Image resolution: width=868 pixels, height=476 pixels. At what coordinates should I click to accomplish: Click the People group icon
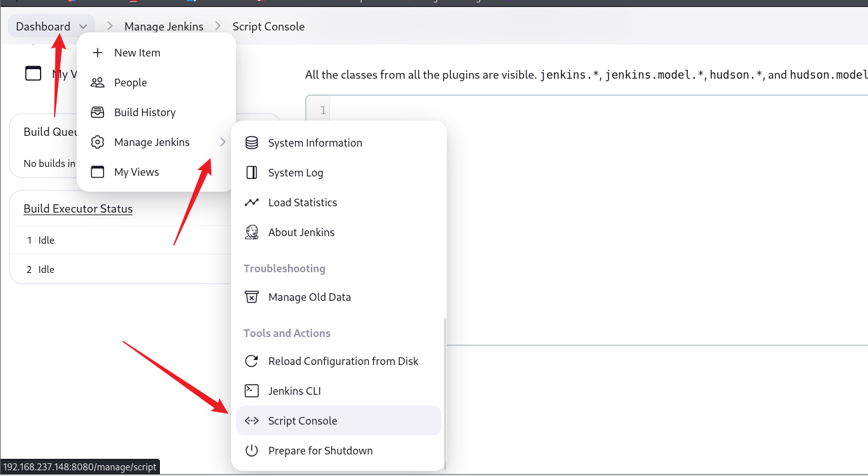click(98, 83)
